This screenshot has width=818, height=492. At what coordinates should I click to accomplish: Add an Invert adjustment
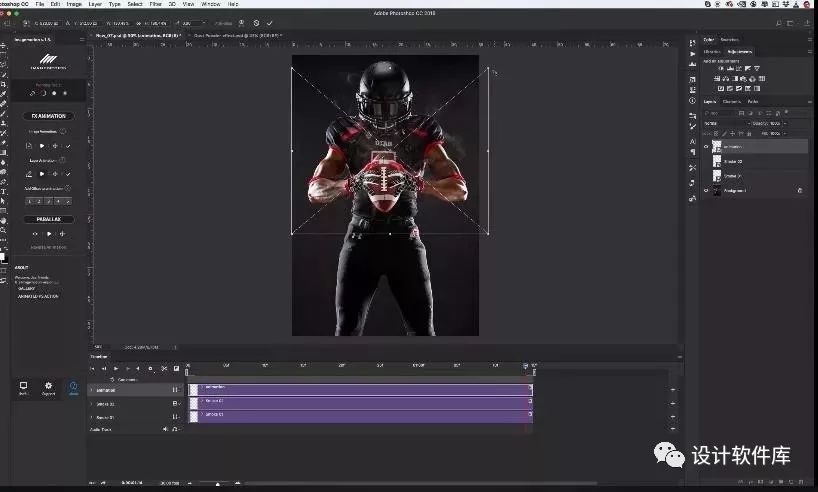point(721,89)
